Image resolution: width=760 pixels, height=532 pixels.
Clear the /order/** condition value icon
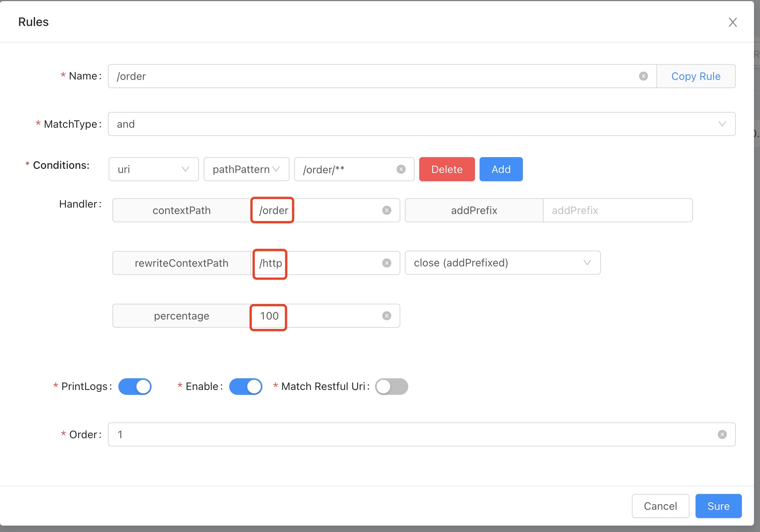click(401, 169)
